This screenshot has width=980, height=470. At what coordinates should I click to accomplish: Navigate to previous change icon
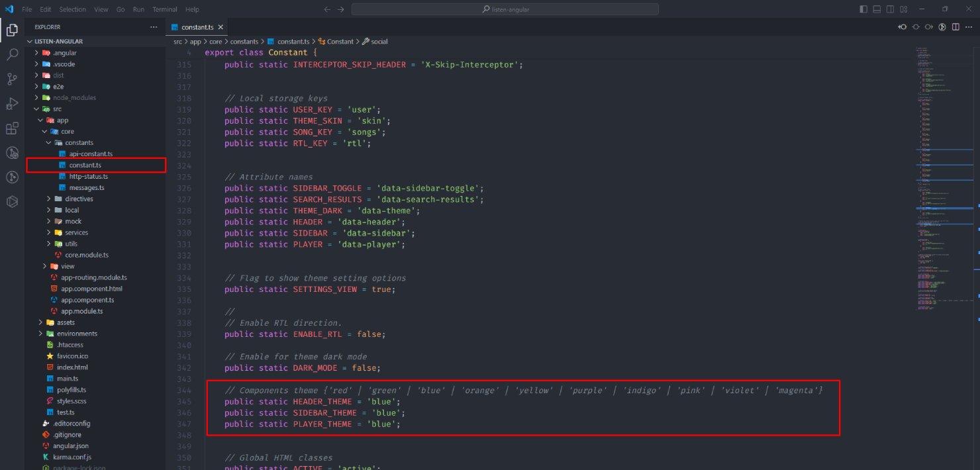(902, 27)
